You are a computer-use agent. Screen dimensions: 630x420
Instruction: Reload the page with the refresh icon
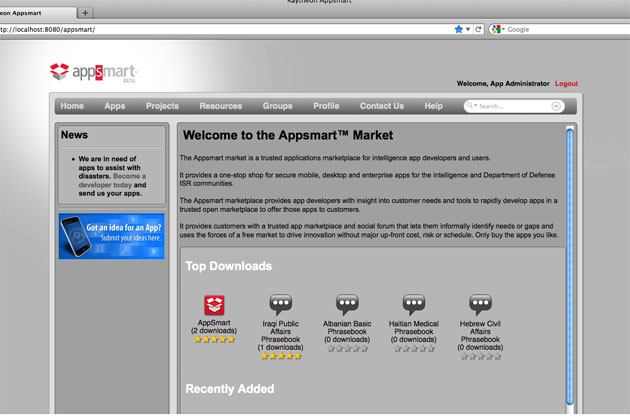click(478, 29)
